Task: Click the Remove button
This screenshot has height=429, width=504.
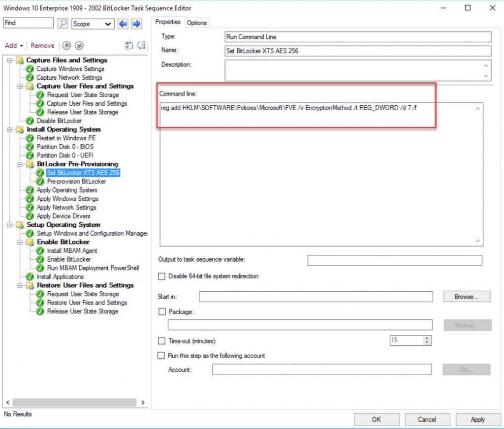Action: (42, 46)
